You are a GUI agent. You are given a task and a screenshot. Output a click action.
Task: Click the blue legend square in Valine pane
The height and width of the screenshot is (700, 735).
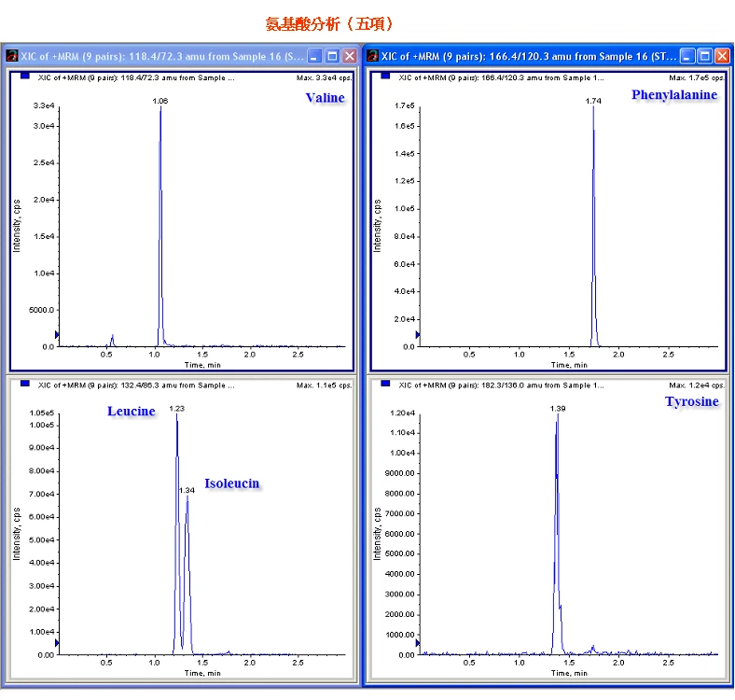[23, 77]
